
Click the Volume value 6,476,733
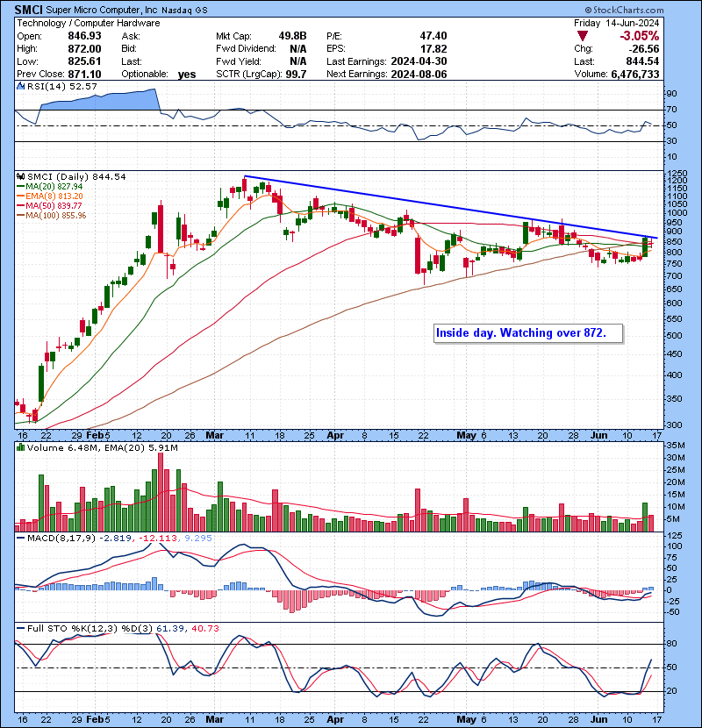pos(635,74)
